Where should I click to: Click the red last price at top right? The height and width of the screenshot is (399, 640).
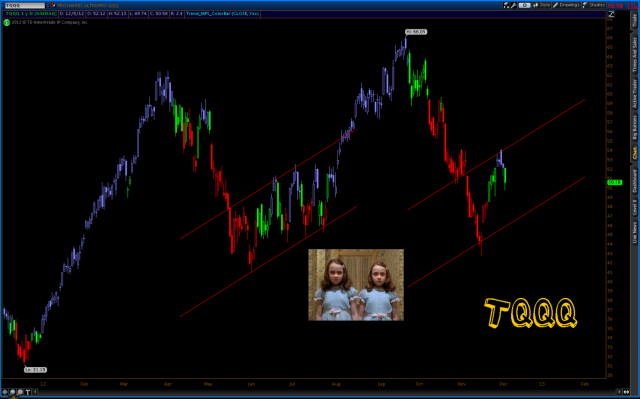[x=615, y=6]
